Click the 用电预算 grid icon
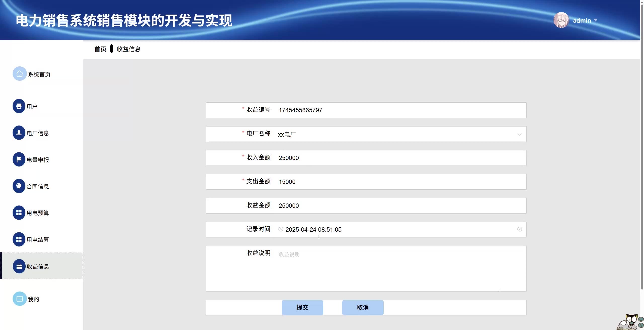The image size is (644, 330). 19,213
